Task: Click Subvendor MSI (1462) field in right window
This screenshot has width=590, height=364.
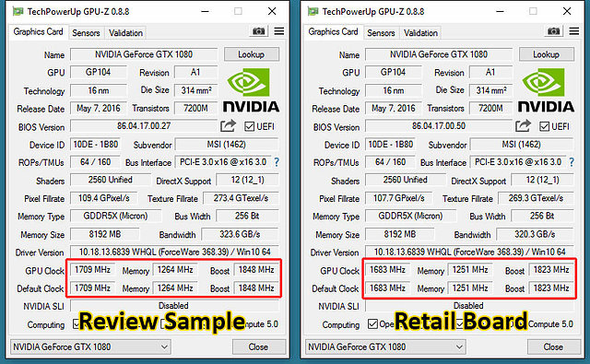Action: 522,145
